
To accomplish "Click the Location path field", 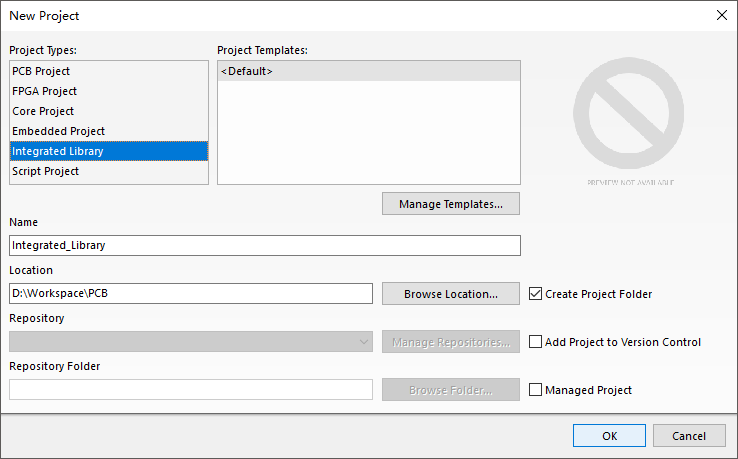I will point(190,294).
